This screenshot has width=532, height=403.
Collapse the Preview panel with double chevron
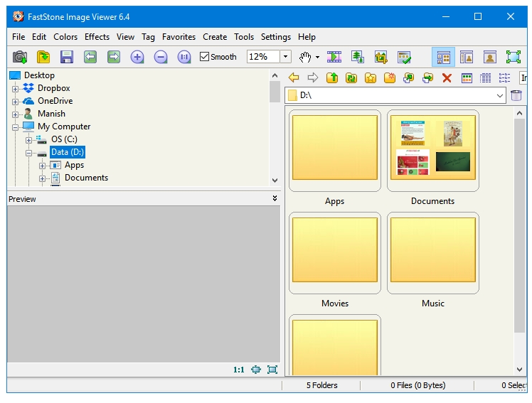[275, 198]
